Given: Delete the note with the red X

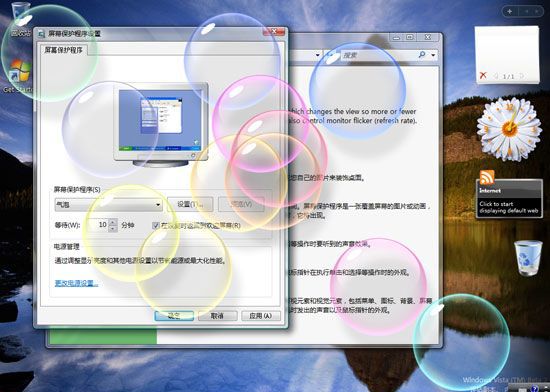Looking at the screenshot, I should 483,75.
